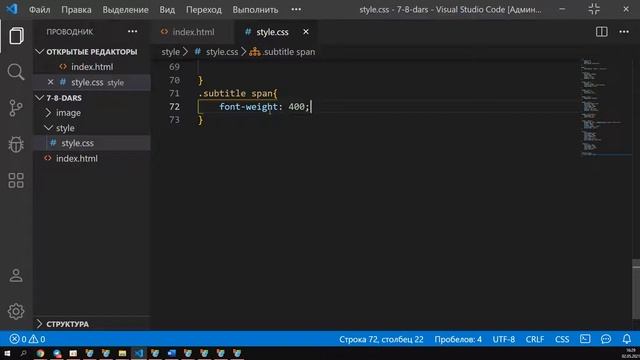Split the editor to the right

click(602, 31)
